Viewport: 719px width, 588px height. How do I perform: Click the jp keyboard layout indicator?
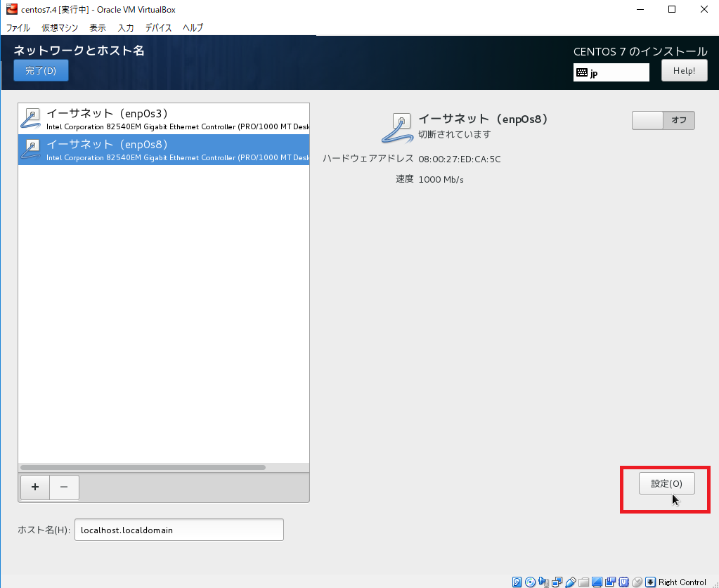coord(611,72)
